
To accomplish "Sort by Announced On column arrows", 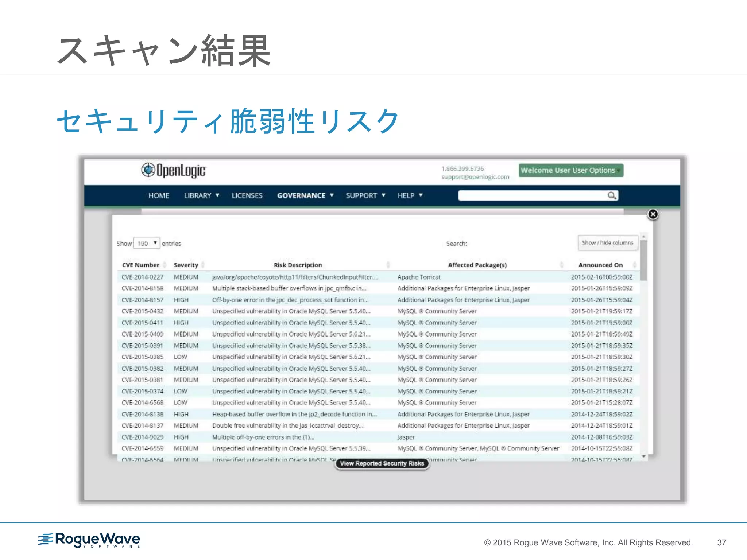I will click(x=635, y=265).
